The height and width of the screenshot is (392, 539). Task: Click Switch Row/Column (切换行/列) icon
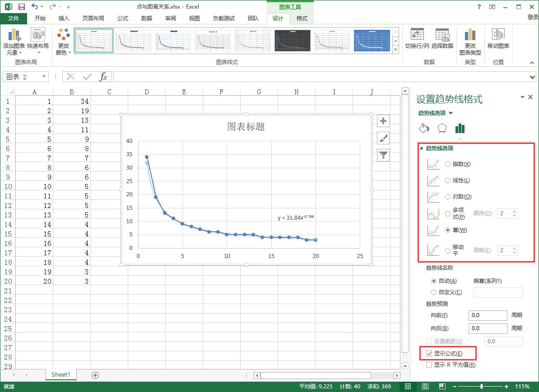[417, 38]
